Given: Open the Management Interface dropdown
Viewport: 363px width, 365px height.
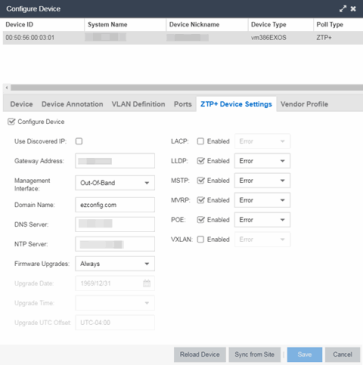Looking at the screenshot, I should (115, 183).
